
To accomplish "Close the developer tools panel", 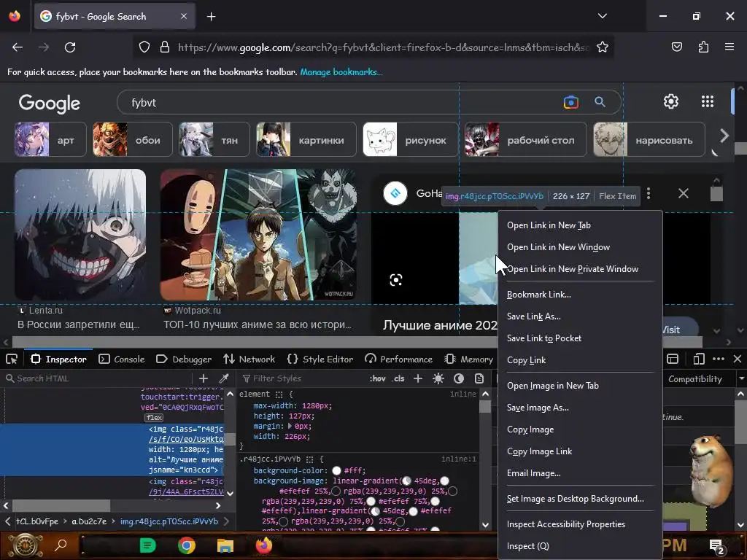I will tap(737, 359).
